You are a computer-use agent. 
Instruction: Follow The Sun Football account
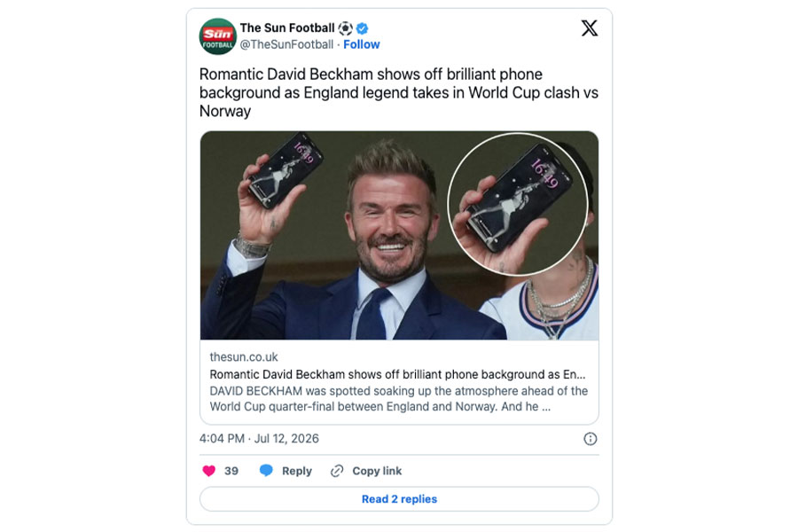[x=362, y=45]
